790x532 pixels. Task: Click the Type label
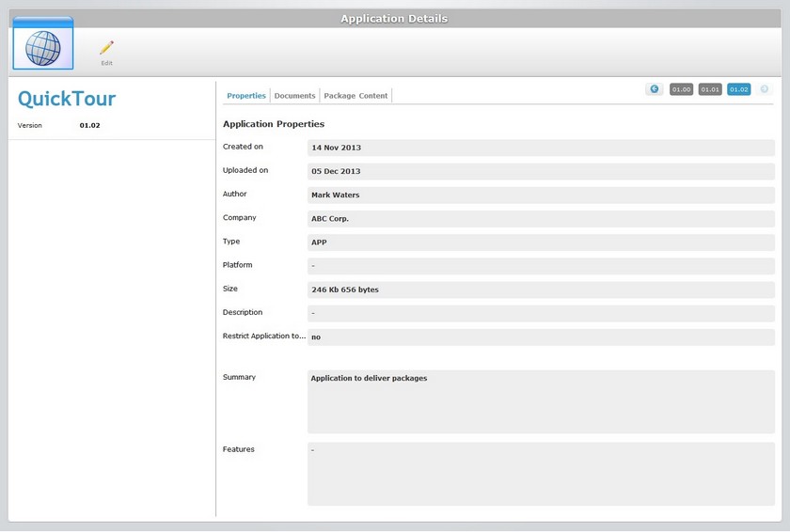[231, 241]
